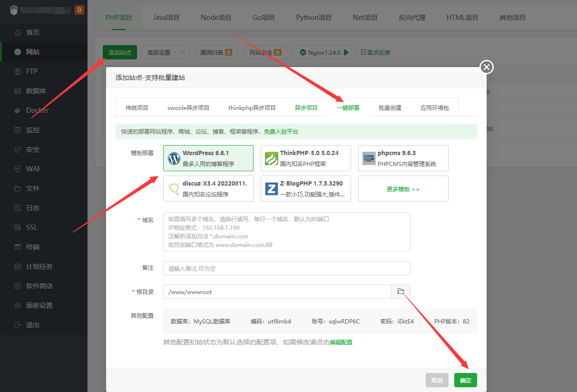Open the Node项目 tab
This screenshot has height=392, width=577.
pyautogui.click(x=216, y=18)
